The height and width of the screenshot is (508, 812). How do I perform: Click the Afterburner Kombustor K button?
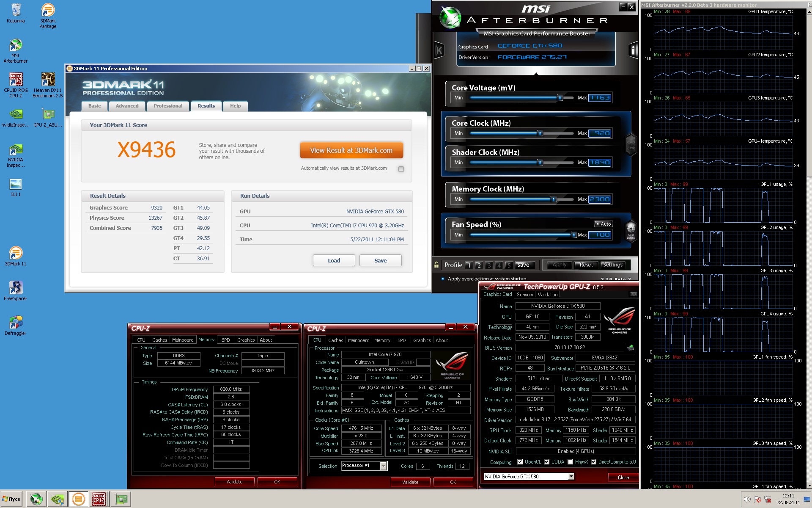(439, 51)
